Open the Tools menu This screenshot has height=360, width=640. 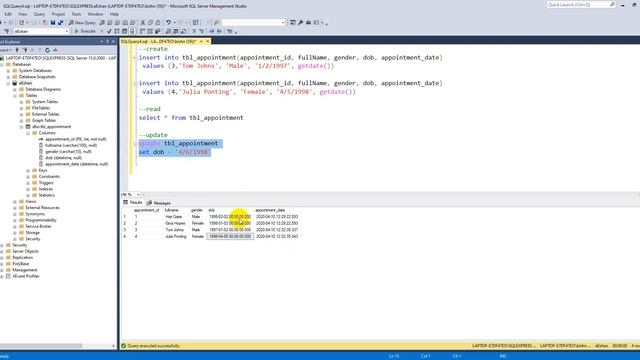[x=76, y=14]
